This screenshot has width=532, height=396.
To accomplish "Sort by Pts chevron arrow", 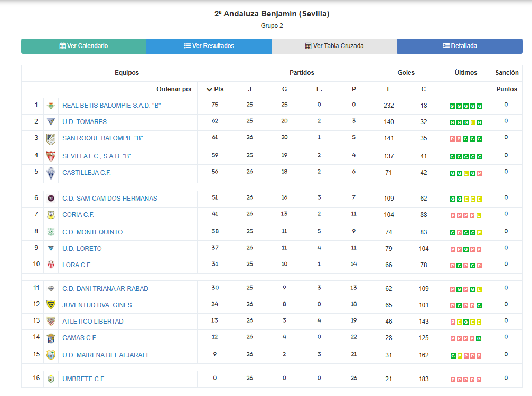I will [209, 89].
